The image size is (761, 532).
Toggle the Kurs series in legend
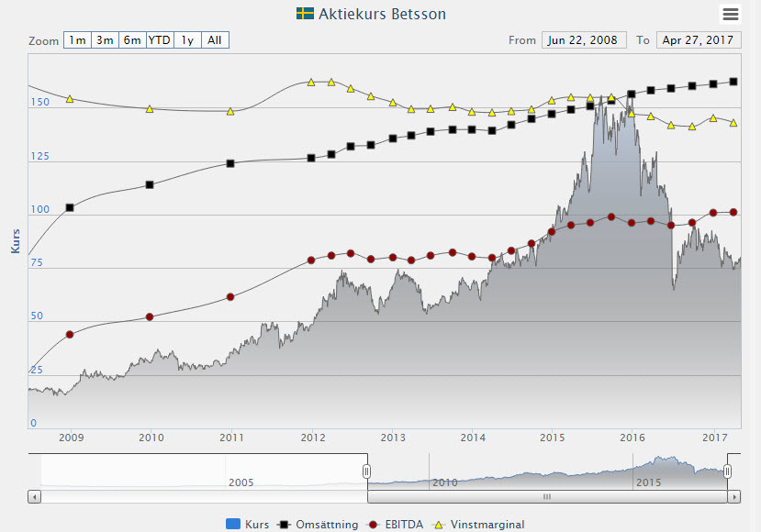248,525
